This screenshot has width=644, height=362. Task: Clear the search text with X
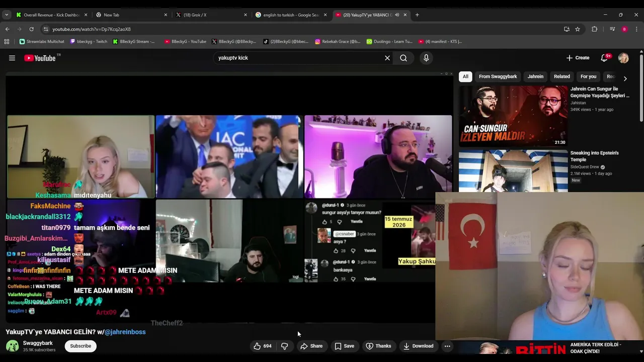click(387, 58)
